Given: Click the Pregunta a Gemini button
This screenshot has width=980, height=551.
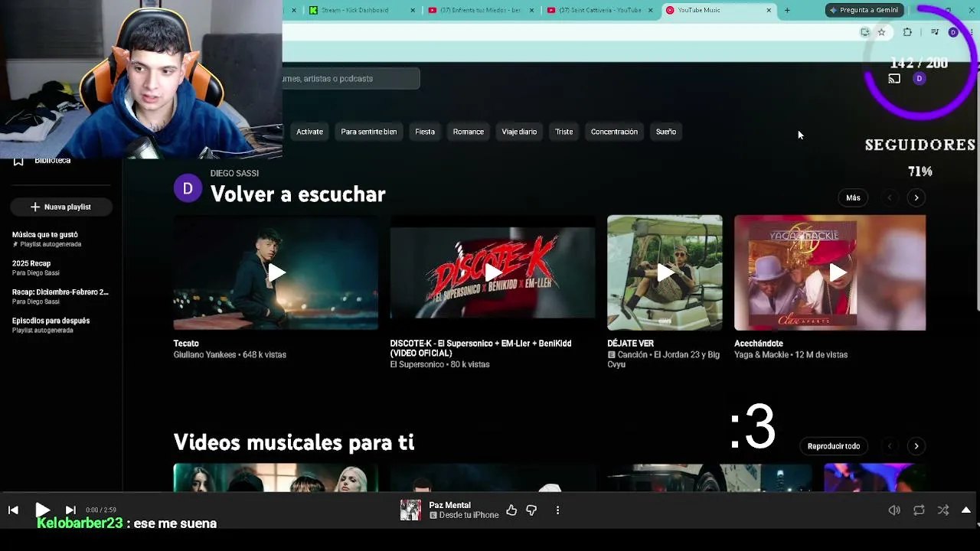Looking at the screenshot, I should [864, 10].
